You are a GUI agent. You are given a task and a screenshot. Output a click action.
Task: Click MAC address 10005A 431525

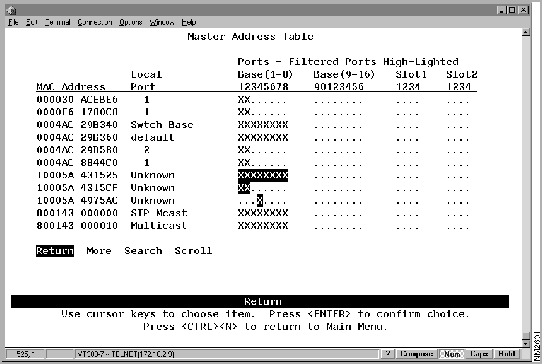pyautogui.click(x=77, y=175)
